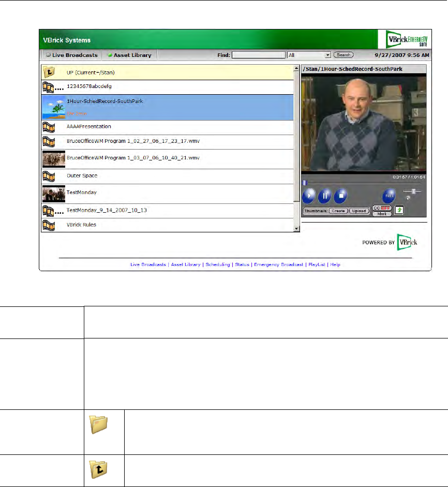Open the palm tree thumbnail of 1Hour-SchedRecord-SouthPark
The height and width of the screenshot is (487, 448).
click(x=53, y=108)
